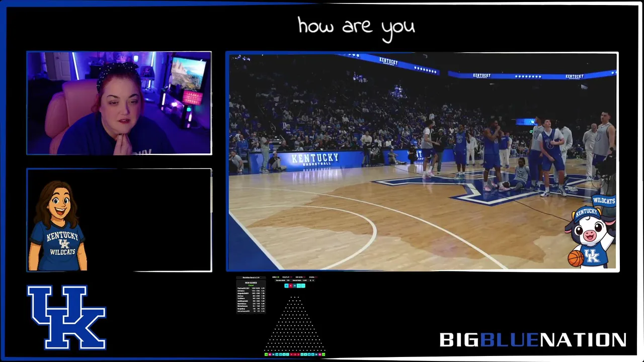Click the BIGBLUENATION text

pyautogui.click(x=533, y=340)
